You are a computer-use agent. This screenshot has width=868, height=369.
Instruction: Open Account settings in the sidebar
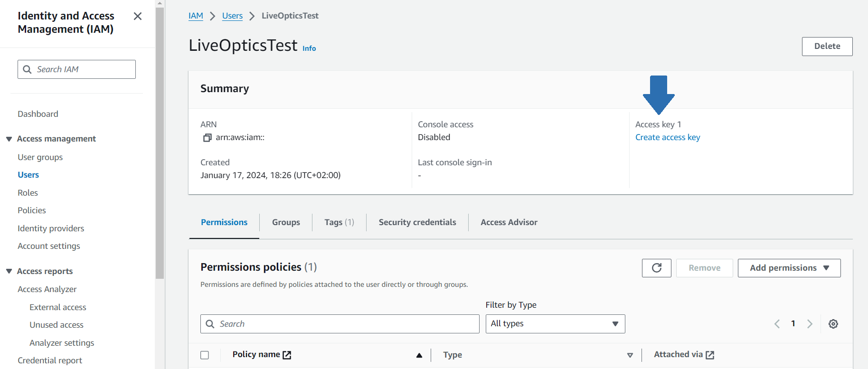pos(49,246)
